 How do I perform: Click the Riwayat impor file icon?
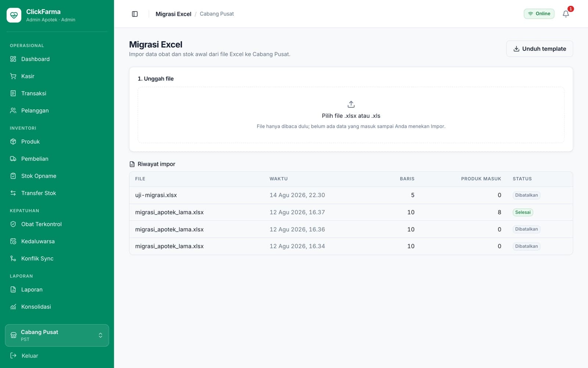[132, 164]
